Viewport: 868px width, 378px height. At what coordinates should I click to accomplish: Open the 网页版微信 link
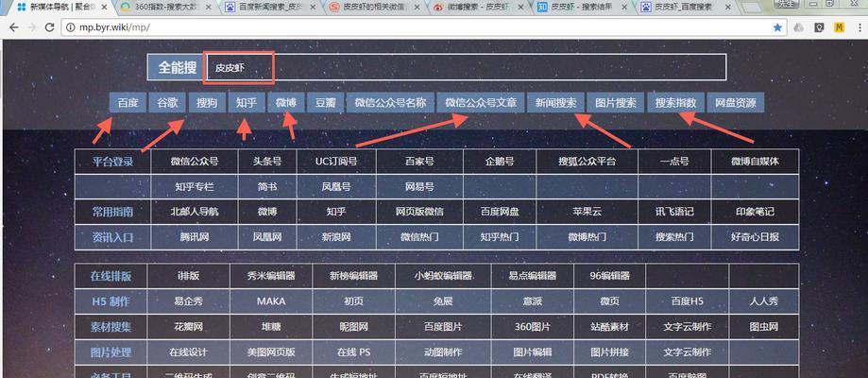point(419,212)
